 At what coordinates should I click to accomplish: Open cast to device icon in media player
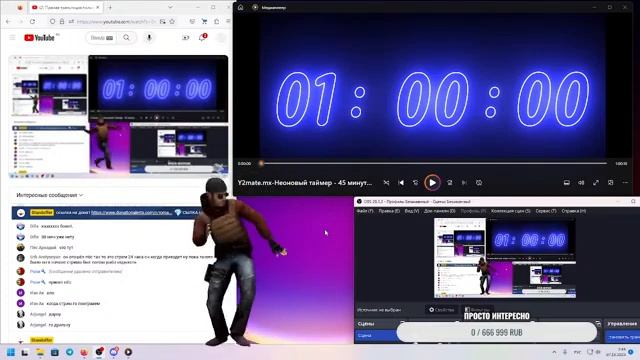click(567, 183)
